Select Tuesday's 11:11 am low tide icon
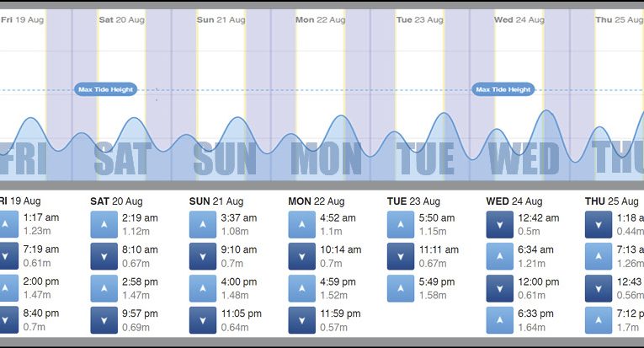This screenshot has width=644, height=348. pos(401,256)
